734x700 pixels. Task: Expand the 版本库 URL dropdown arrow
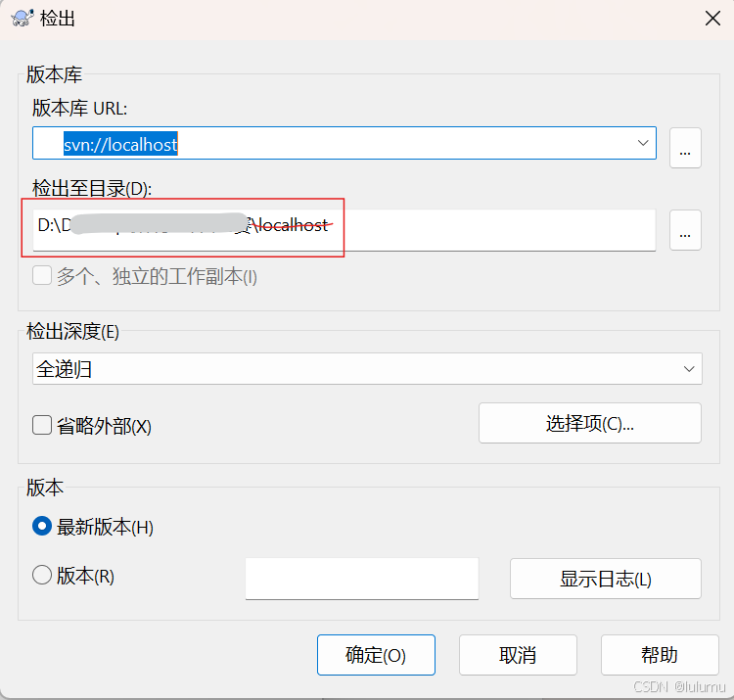pos(643,143)
